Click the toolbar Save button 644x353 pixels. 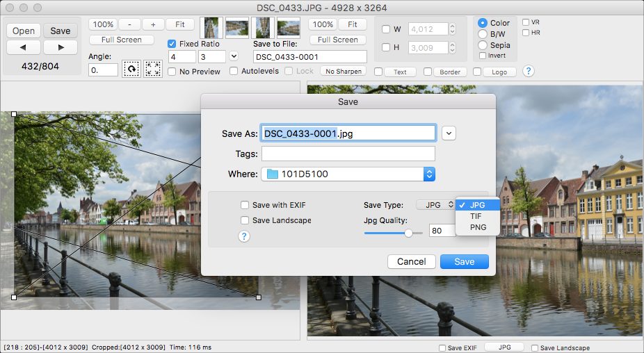click(61, 31)
